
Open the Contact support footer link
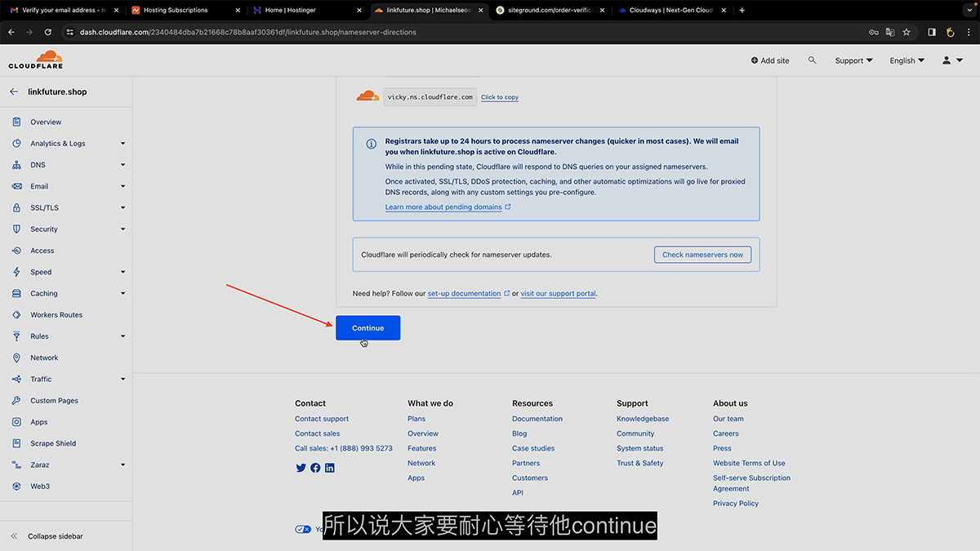point(322,419)
